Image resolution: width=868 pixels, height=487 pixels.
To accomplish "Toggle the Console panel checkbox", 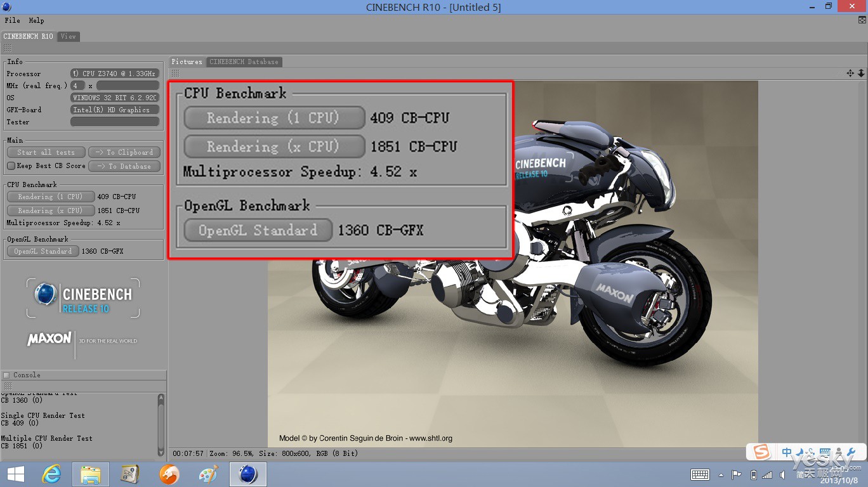I will point(6,375).
